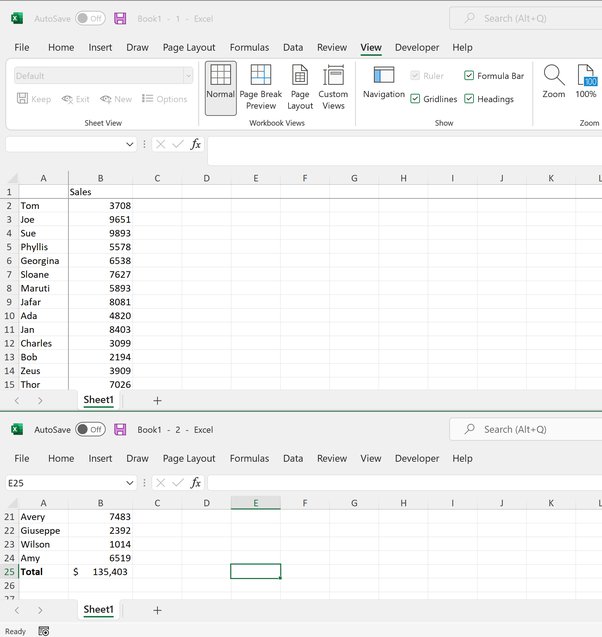This screenshot has width=602, height=637.
Task: Click sheet view Options icon
Action: tap(165, 99)
